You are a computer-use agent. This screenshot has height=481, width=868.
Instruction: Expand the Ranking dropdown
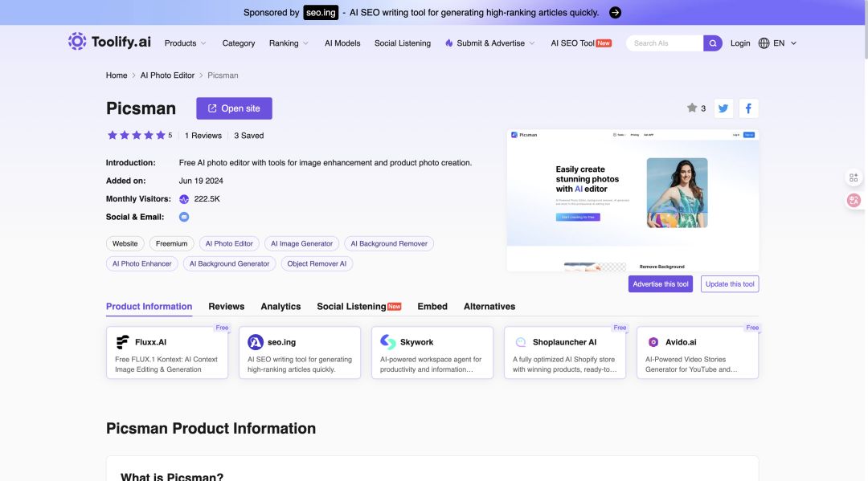pyautogui.click(x=289, y=43)
